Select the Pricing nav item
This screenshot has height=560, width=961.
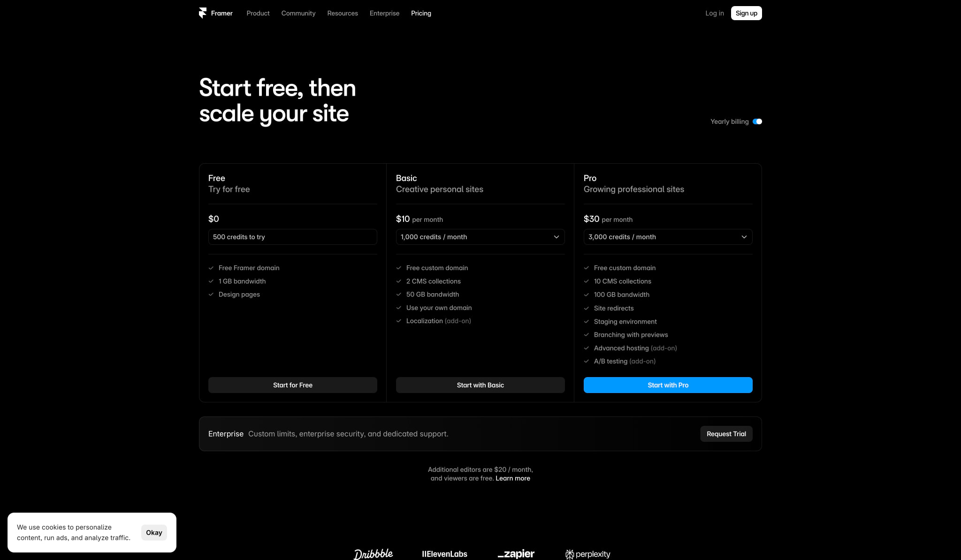(421, 13)
